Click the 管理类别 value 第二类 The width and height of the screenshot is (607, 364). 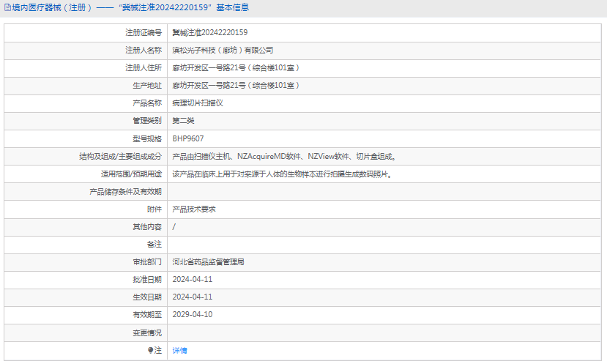pos(183,121)
